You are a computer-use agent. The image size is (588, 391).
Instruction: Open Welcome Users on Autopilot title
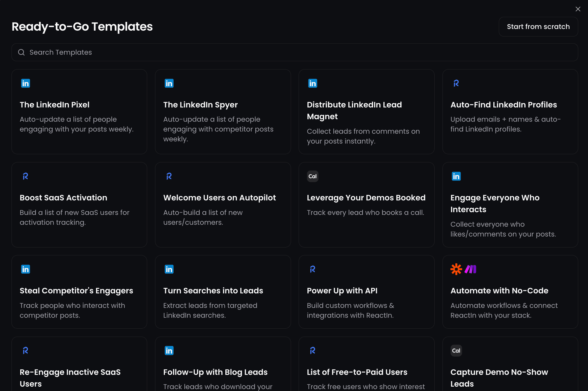[219, 198]
